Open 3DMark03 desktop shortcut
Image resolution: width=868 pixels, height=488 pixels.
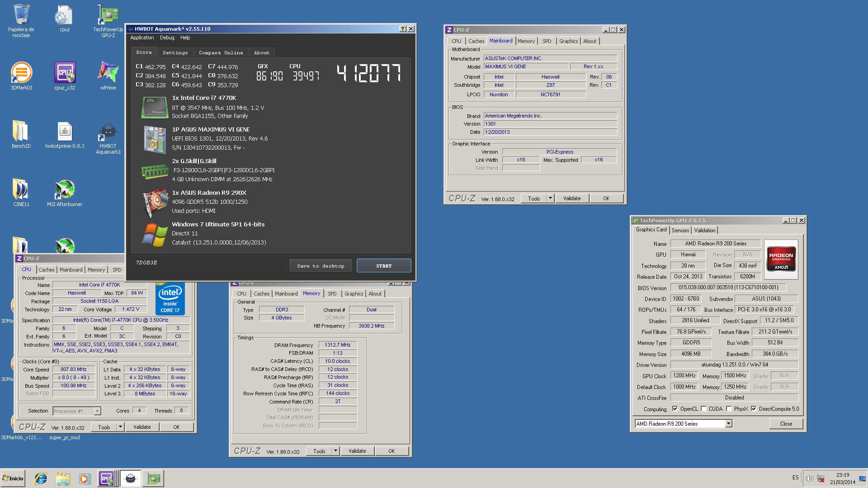21,75
